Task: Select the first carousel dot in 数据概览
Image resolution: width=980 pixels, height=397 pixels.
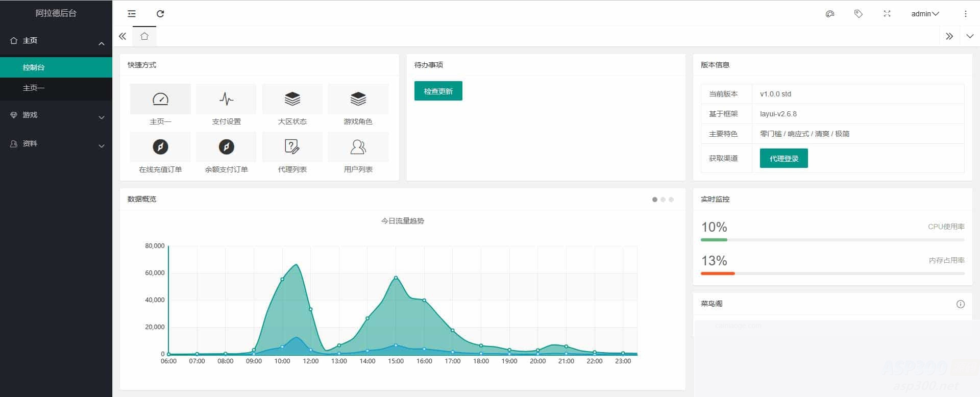Action: [655, 200]
